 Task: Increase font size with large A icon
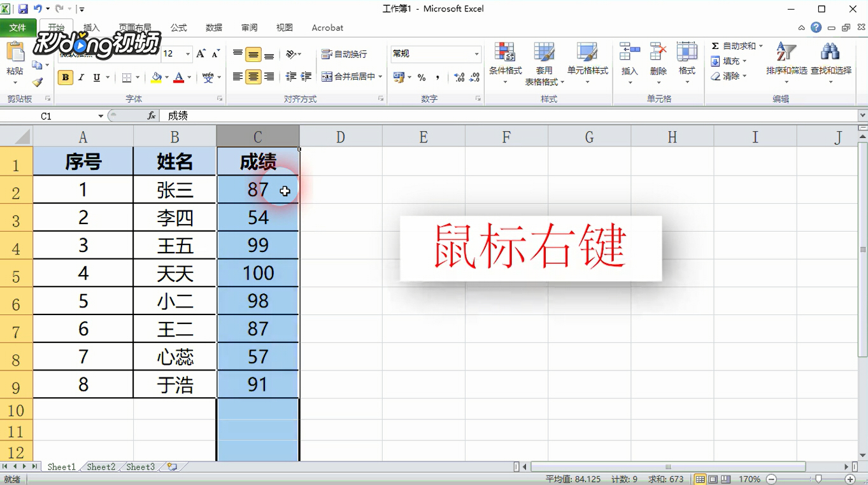(201, 54)
